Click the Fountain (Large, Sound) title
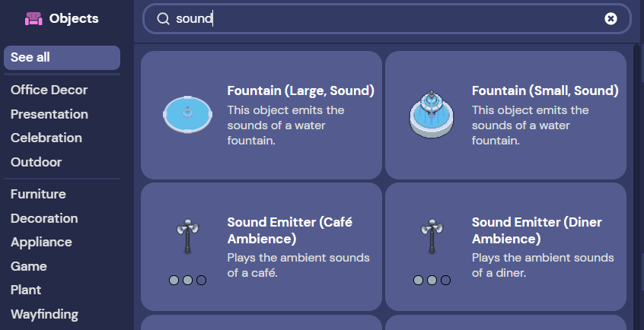Screen dimensions: 644x330 pos(301,90)
